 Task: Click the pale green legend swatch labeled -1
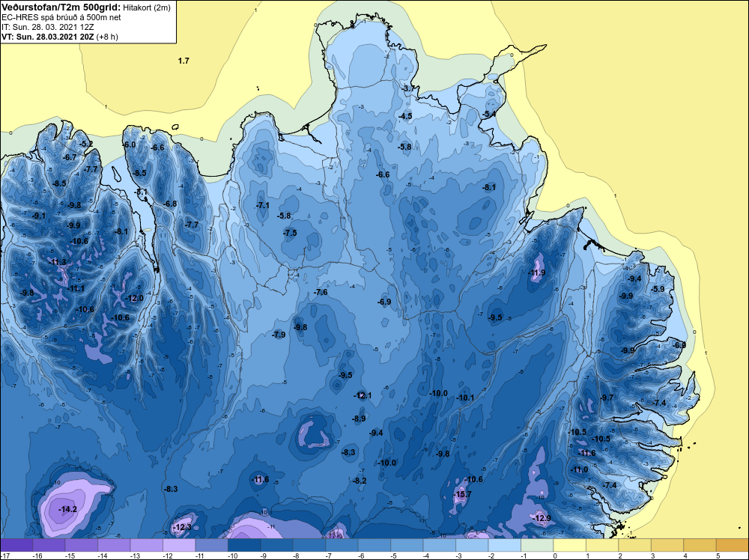point(536,545)
